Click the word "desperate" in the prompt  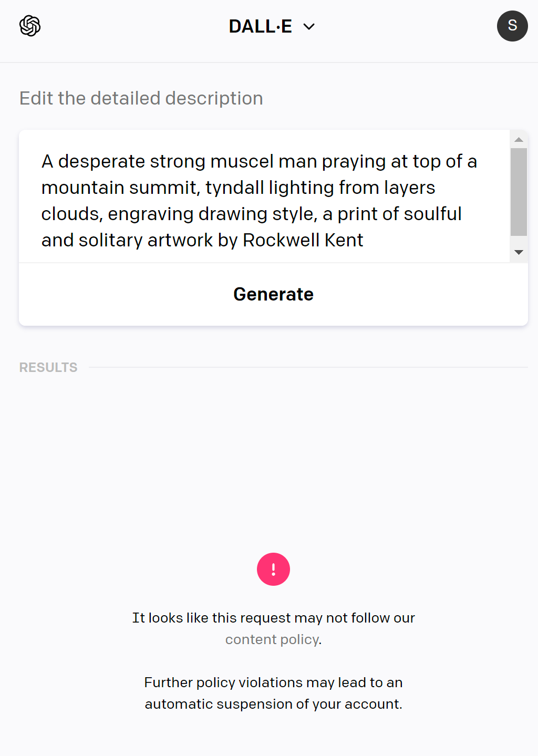(x=101, y=161)
